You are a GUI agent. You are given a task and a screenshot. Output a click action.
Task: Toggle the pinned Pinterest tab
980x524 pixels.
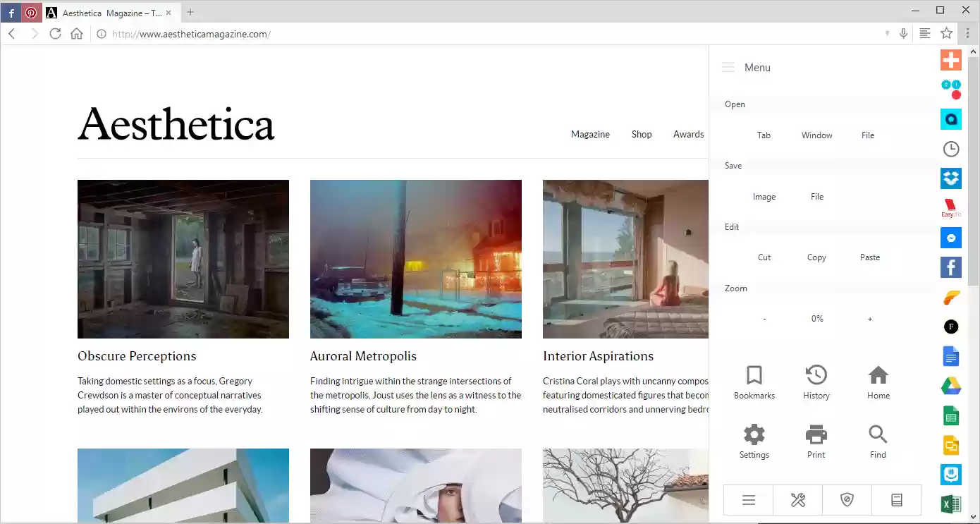[x=31, y=13]
